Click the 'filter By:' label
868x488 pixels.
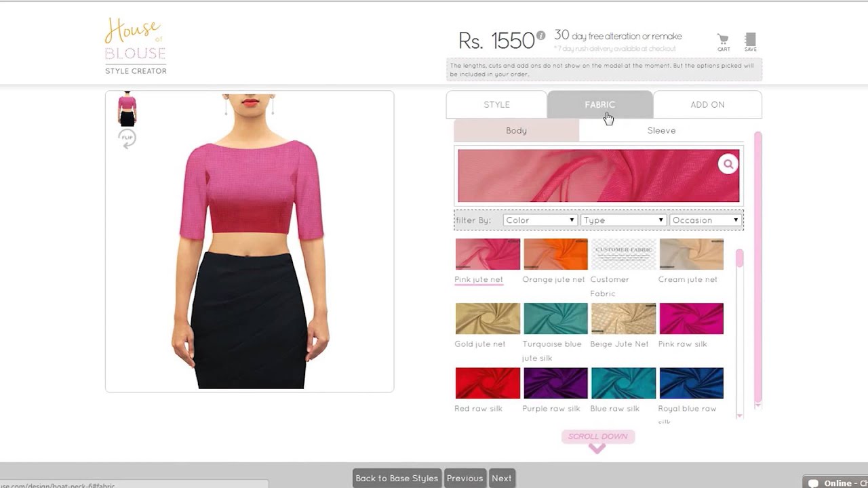click(x=473, y=220)
